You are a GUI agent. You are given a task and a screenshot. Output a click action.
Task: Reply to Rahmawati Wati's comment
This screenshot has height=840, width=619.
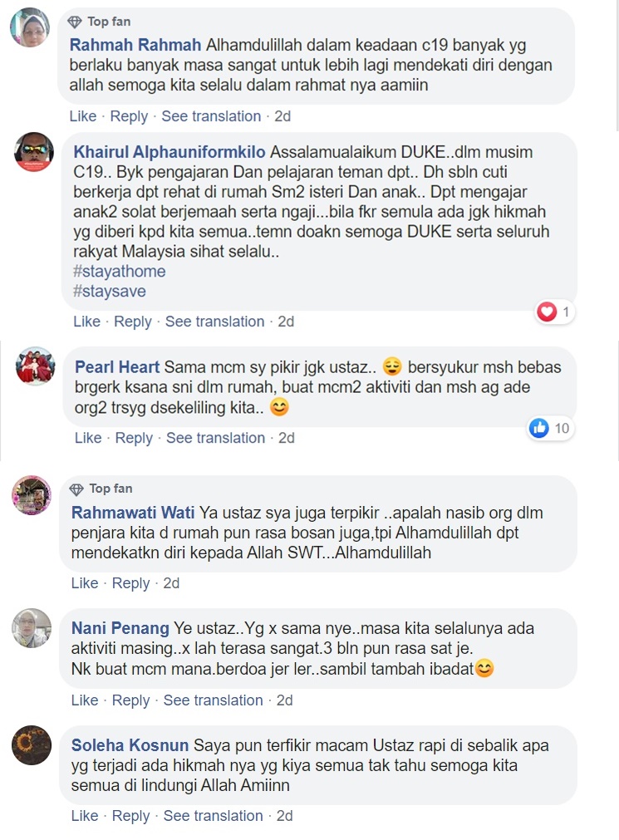[130, 583]
